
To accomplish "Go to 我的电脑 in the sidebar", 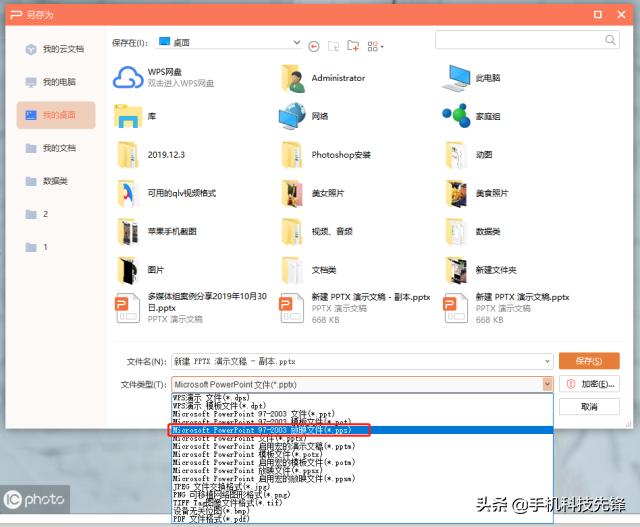I will [51, 82].
